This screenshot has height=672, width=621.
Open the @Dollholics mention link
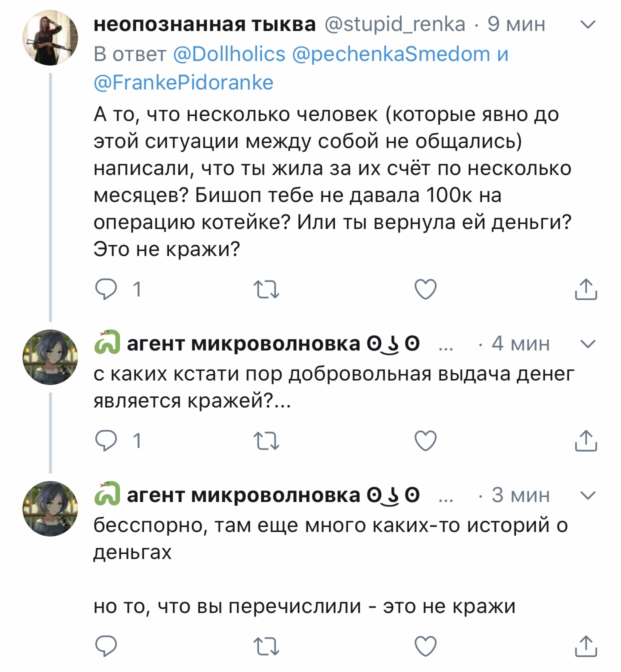tap(229, 54)
